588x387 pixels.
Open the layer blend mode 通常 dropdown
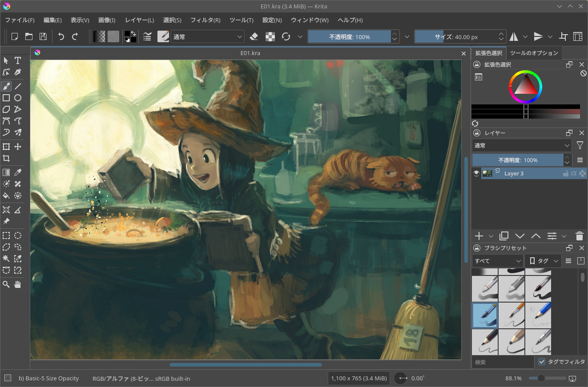tap(522, 145)
